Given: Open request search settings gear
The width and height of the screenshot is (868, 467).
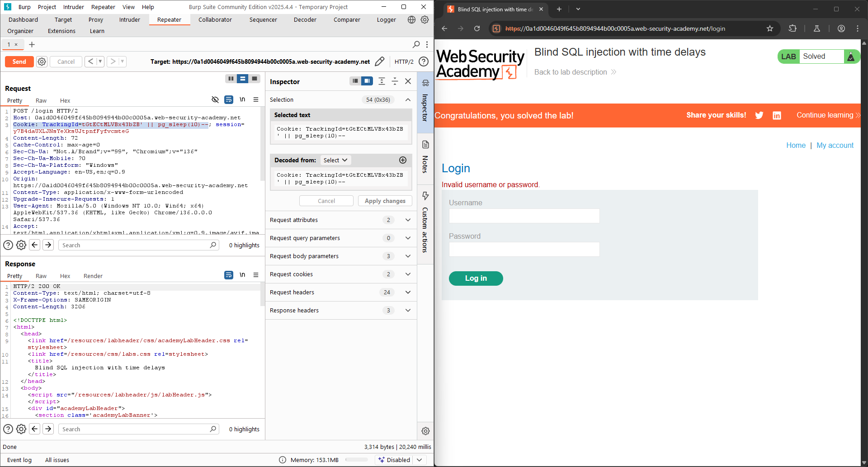Looking at the screenshot, I should point(21,245).
